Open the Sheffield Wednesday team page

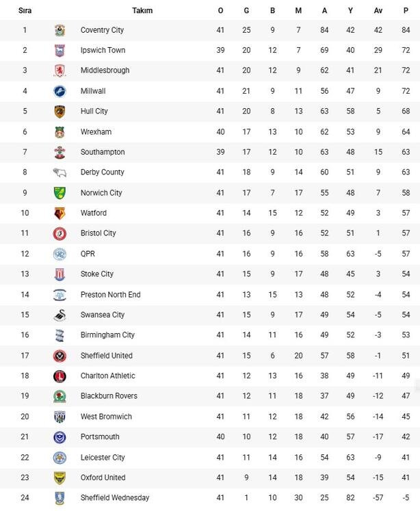point(114,498)
